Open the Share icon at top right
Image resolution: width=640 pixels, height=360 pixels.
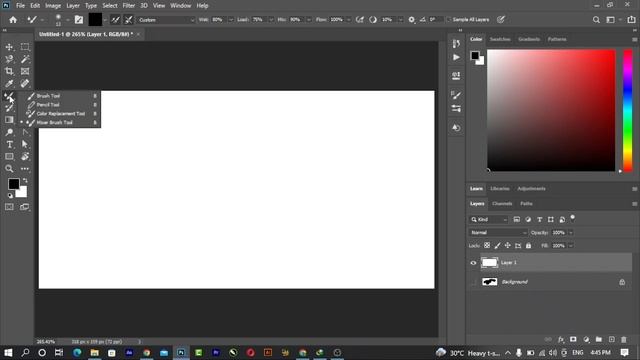(631, 20)
